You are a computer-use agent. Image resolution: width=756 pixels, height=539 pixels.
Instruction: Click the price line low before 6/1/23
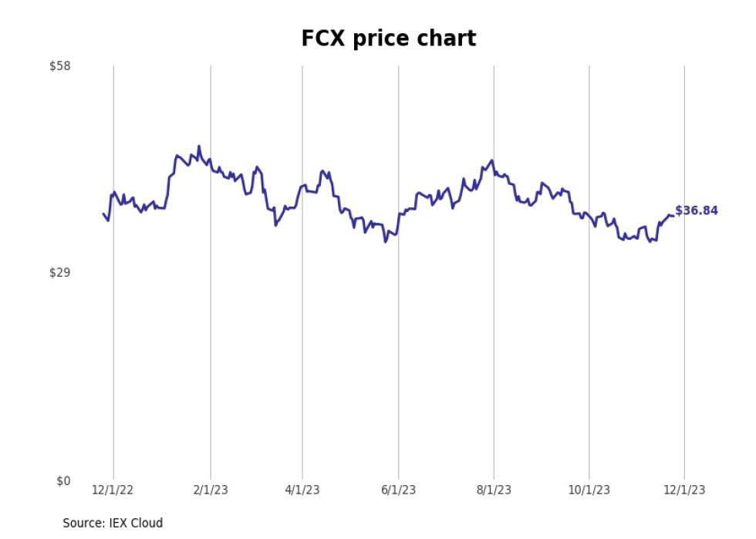385,241
